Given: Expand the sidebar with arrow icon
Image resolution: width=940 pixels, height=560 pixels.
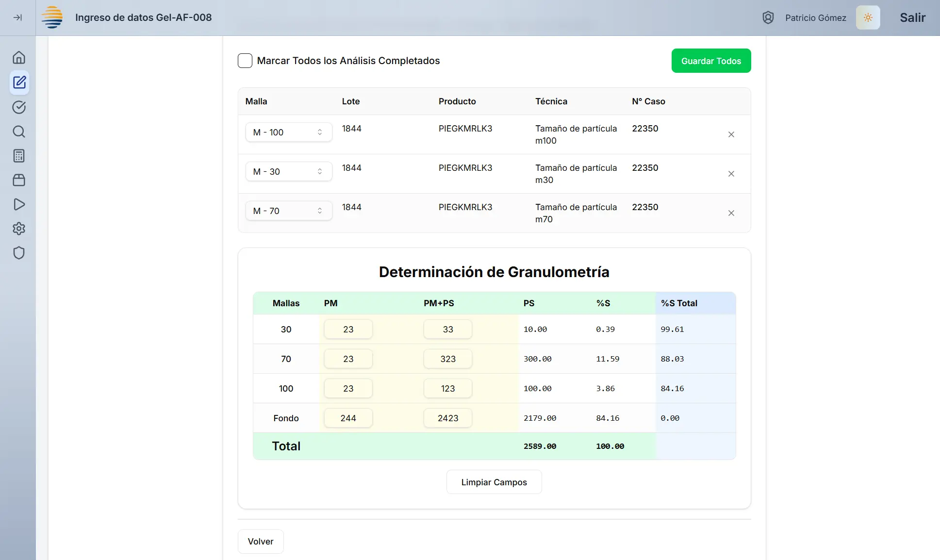Looking at the screenshot, I should coord(17,17).
